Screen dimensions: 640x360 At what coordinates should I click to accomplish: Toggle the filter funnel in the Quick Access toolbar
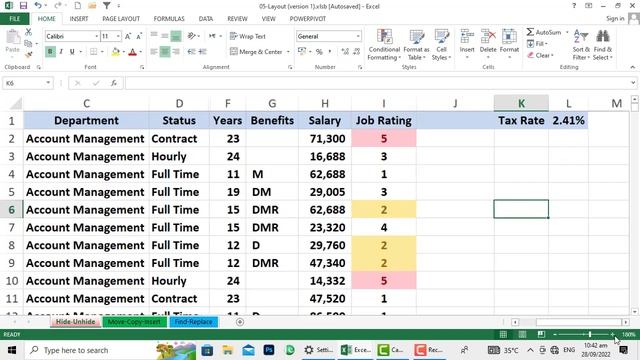click(x=106, y=6)
